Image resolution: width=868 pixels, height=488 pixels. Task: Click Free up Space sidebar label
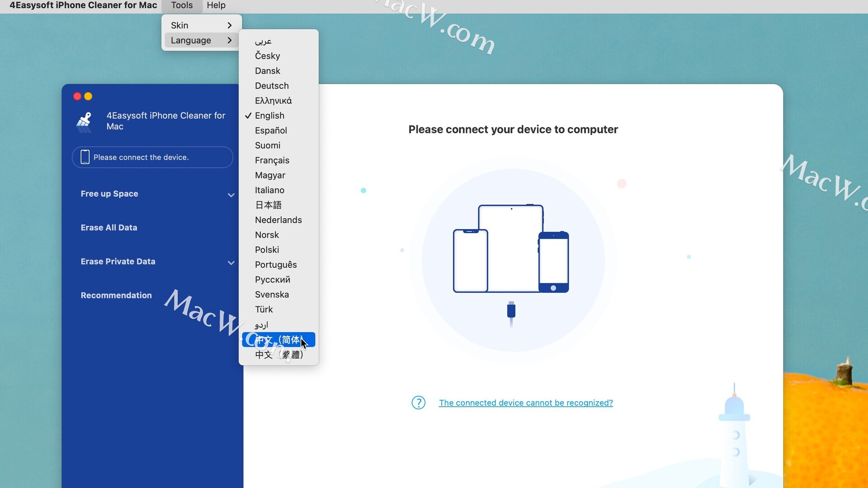[x=109, y=193]
